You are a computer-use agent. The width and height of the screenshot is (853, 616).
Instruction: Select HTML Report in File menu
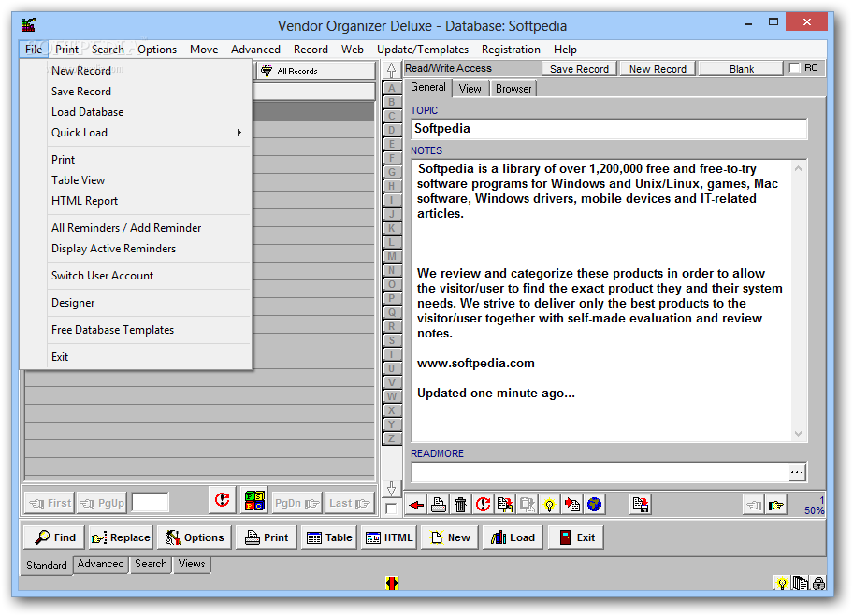pyautogui.click(x=150, y=201)
